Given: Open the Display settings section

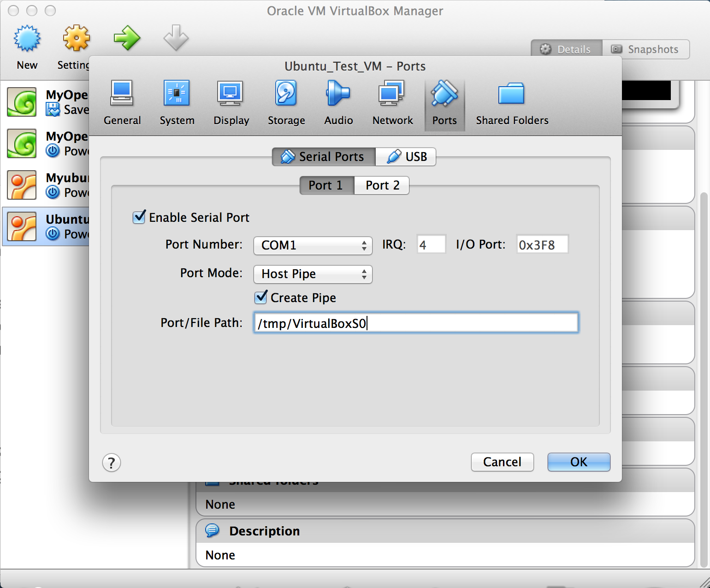Looking at the screenshot, I should pos(231,103).
